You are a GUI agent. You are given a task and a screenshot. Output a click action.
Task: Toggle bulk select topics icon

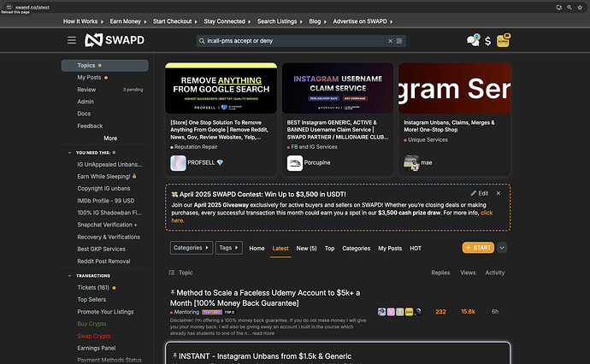pyautogui.click(x=172, y=273)
